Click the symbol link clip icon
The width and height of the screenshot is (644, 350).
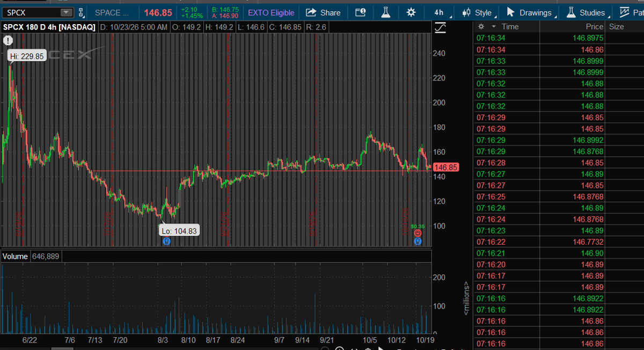click(x=81, y=12)
